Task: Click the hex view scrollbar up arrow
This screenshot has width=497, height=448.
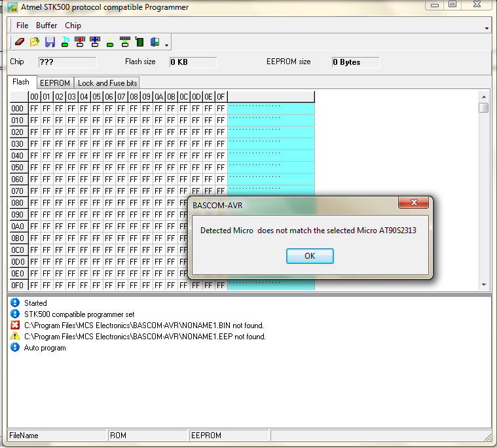Action: [x=484, y=97]
